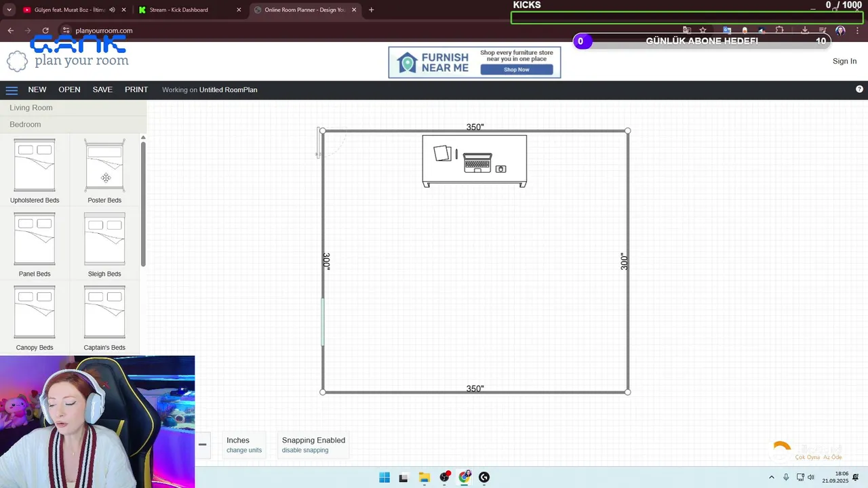Click left wall 300" dimension label
The height and width of the screenshot is (488, 868).
tap(326, 262)
